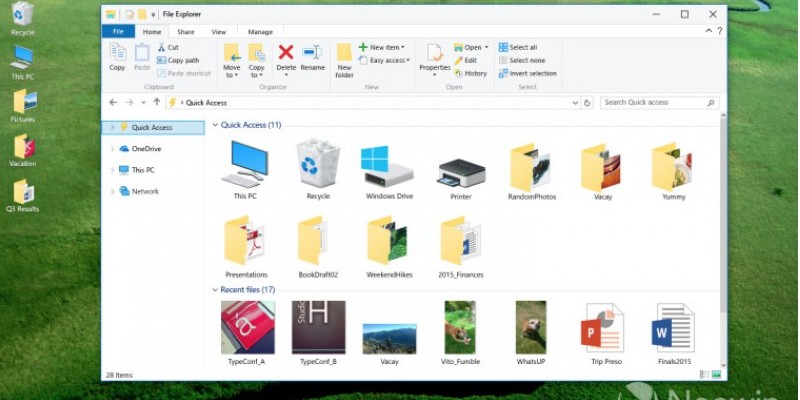Select the WeekendHikes folder
Image resolution: width=800 pixels, height=400 pixels.
[x=389, y=247]
